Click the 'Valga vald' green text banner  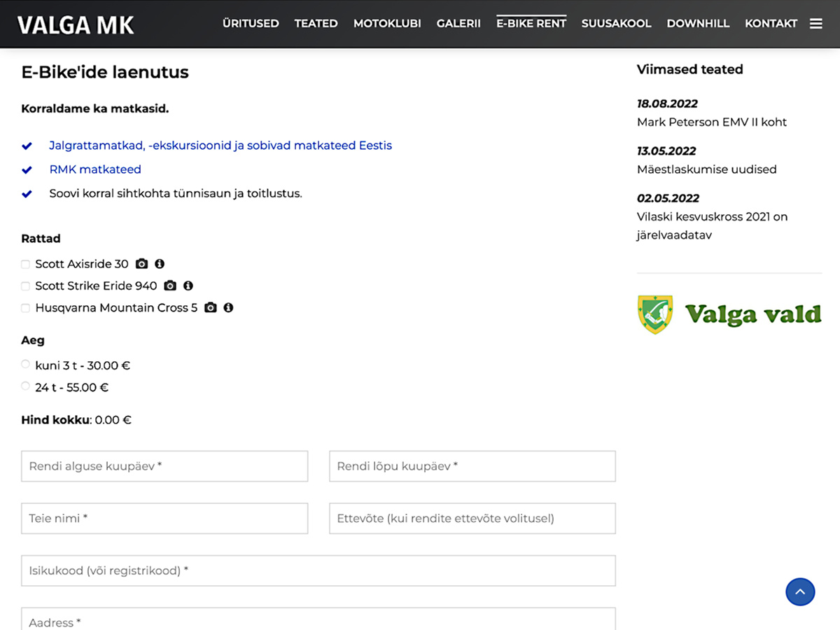(753, 314)
